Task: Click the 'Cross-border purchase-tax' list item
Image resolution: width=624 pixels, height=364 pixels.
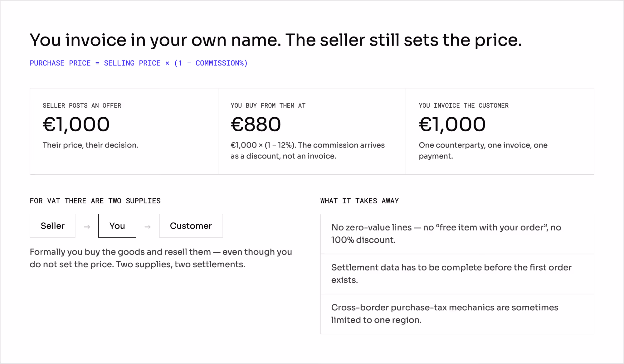Action: pos(457,314)
